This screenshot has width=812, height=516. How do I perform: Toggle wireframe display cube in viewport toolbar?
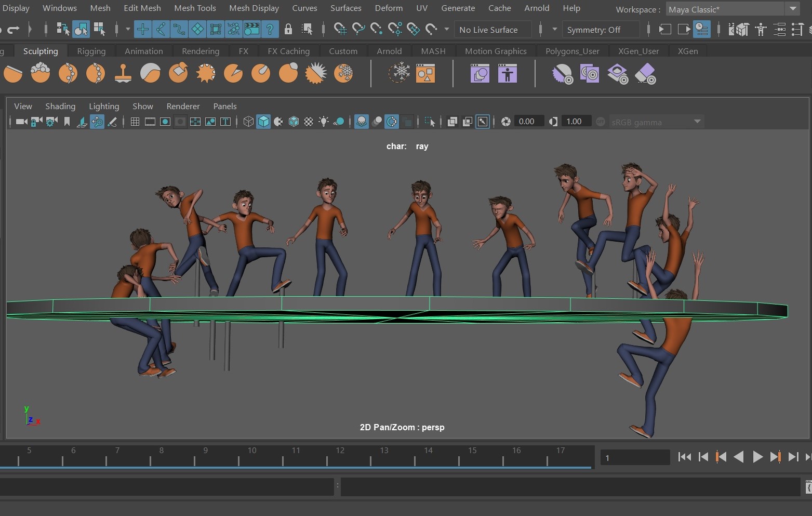248,122
